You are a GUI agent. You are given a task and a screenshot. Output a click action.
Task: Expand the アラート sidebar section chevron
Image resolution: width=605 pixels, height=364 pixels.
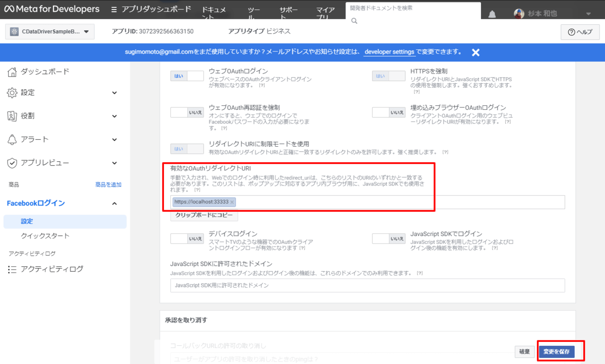point(114,139)
